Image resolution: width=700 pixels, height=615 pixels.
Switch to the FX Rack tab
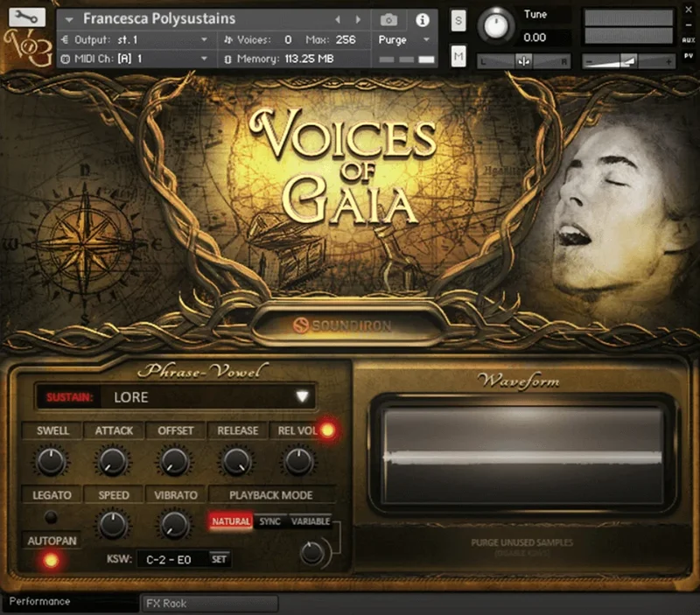coord(209,604)
